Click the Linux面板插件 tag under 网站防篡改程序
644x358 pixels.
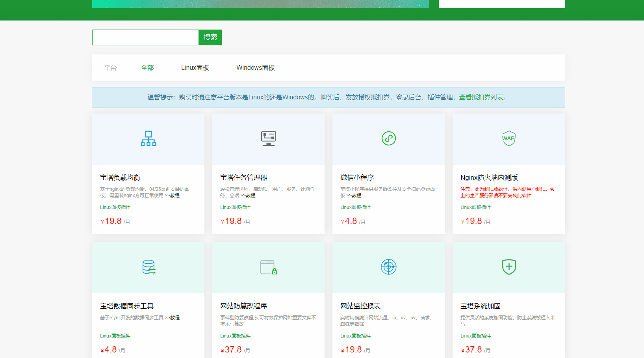pyautogui.click(x=235, y=336)
